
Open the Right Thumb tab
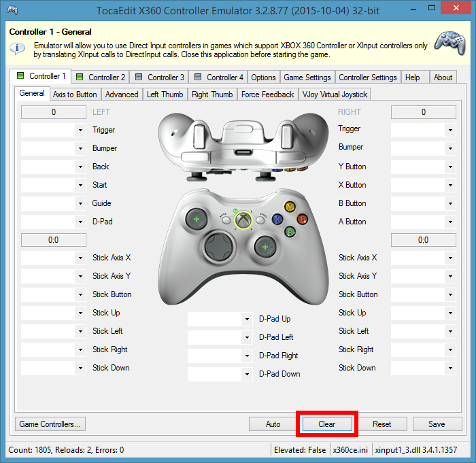tap(212, 95)
